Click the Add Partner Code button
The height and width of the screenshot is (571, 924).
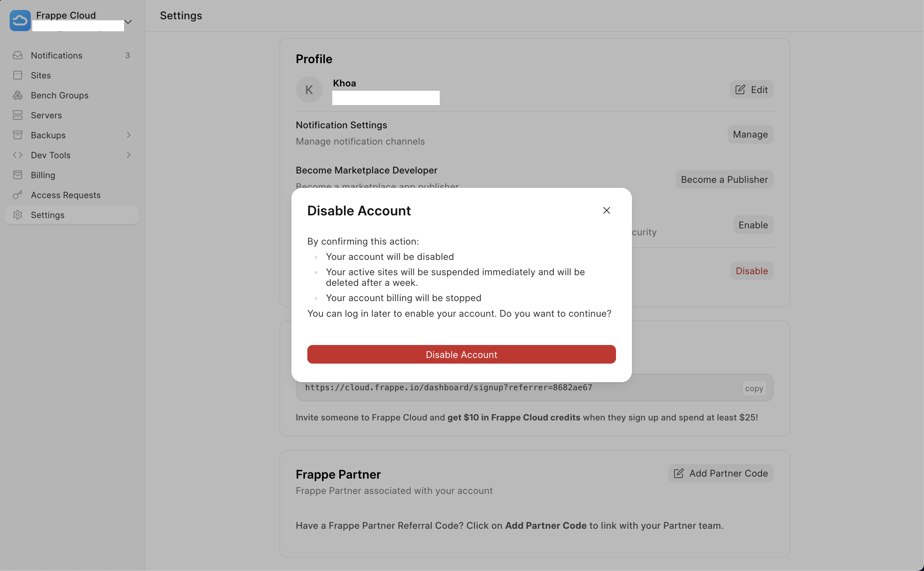(720, 473)
